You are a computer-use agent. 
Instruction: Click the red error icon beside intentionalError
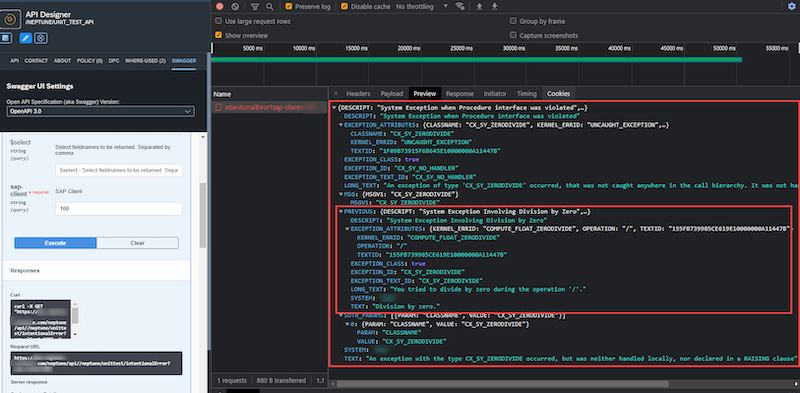pos(218,108)
